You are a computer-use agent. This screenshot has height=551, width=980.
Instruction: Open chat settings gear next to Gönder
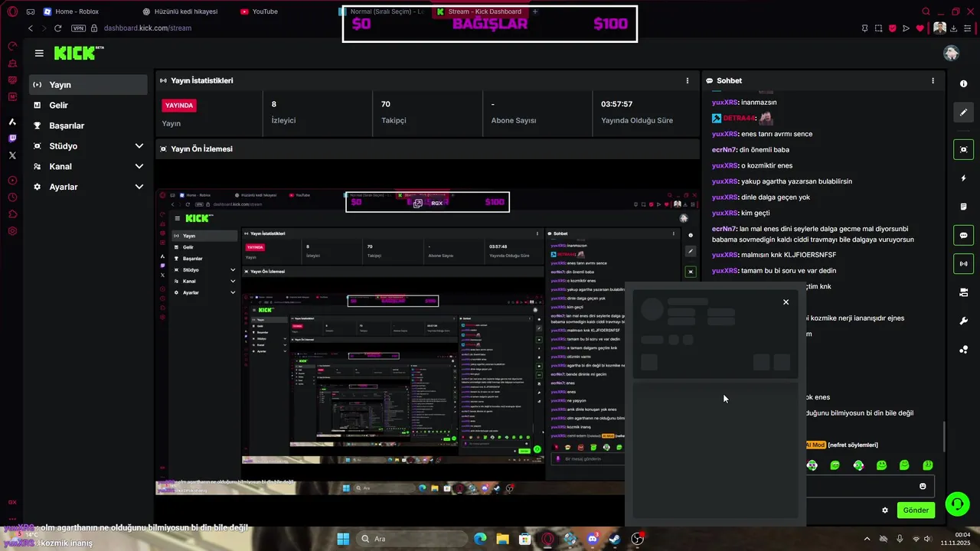[885, 510]
